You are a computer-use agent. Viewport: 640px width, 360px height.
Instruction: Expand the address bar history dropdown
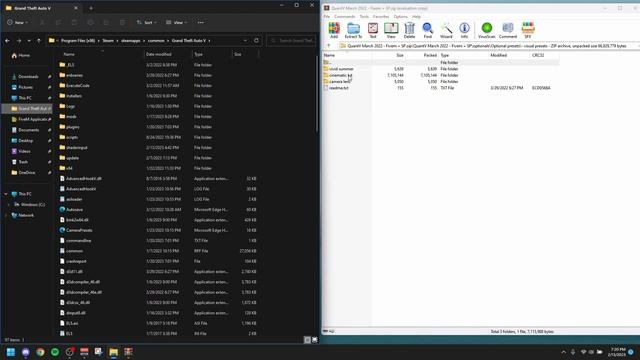(245, 41)
